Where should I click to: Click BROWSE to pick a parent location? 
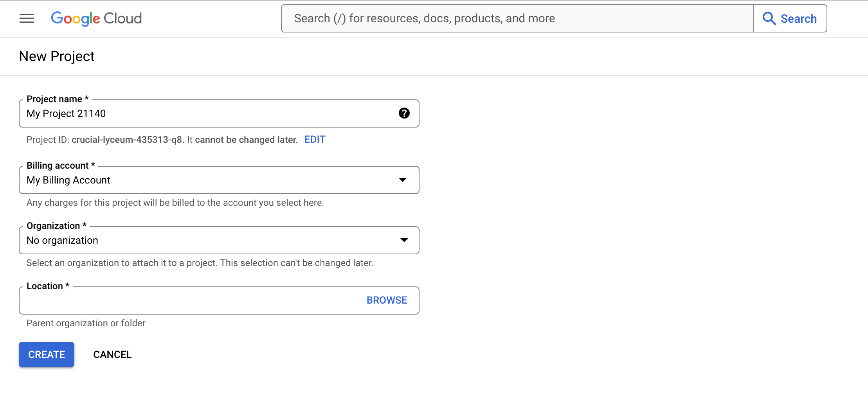coord(386,300)
